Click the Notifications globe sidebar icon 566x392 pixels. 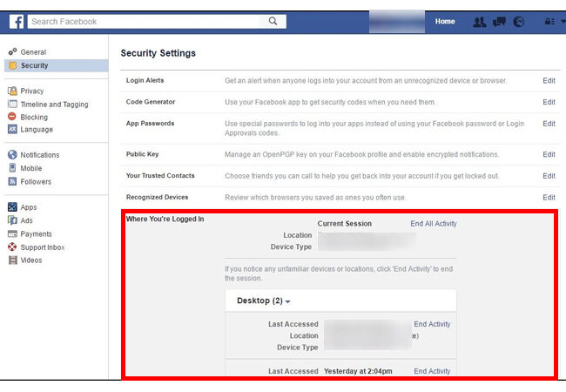tap(13, 154)
